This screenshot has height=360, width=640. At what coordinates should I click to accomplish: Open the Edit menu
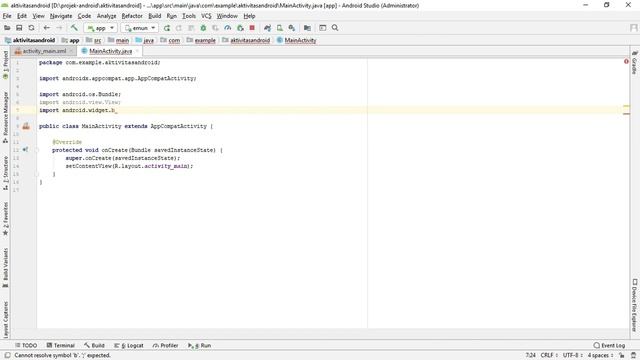(22, 16)
